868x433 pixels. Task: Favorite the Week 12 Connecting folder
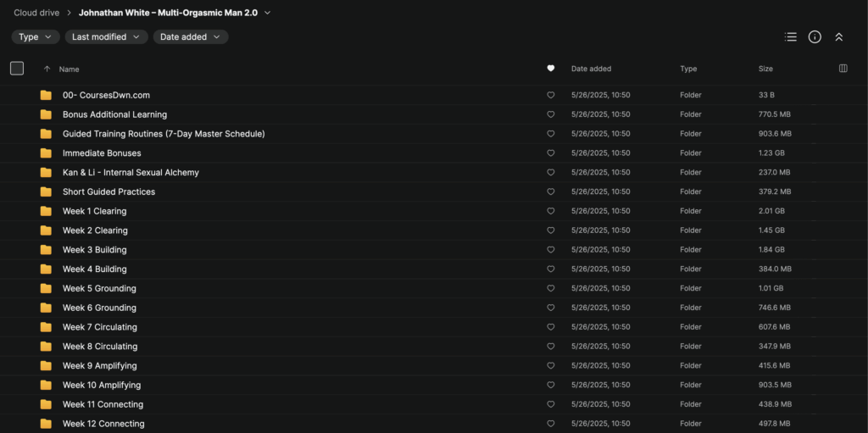tap(551, 424)
